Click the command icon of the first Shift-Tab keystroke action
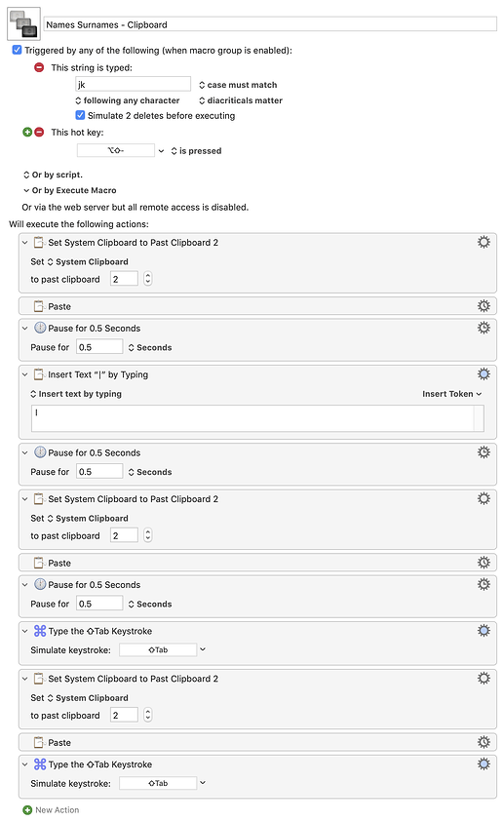The height and width of the screenshot is (822, 504). (x=40, y=631)
